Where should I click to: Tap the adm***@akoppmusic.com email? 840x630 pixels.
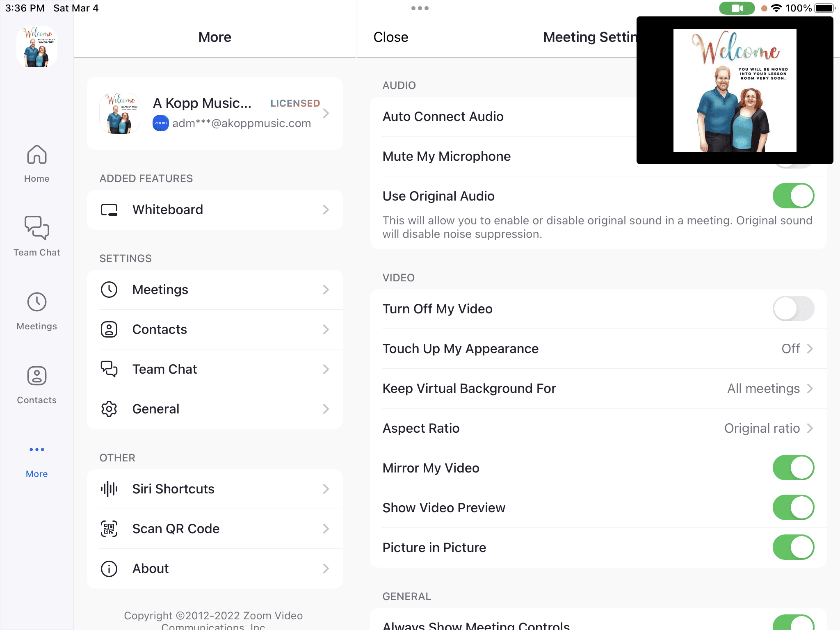[242, 123]
